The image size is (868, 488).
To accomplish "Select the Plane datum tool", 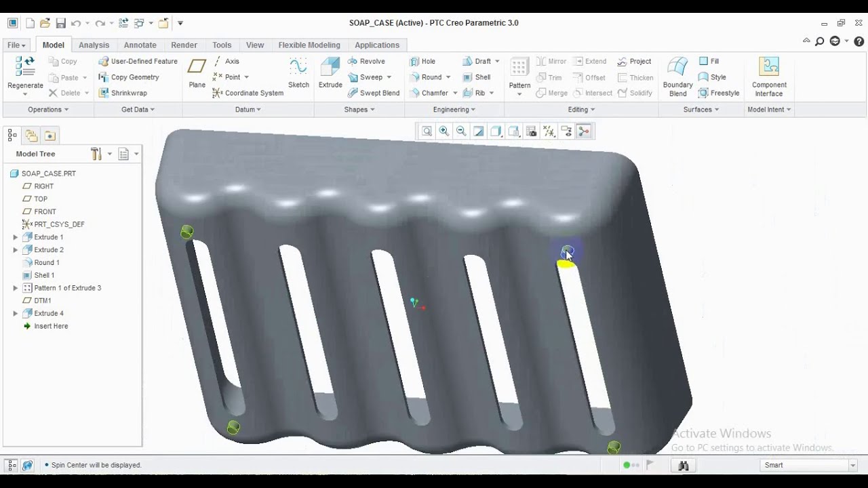I will (197, 73).
